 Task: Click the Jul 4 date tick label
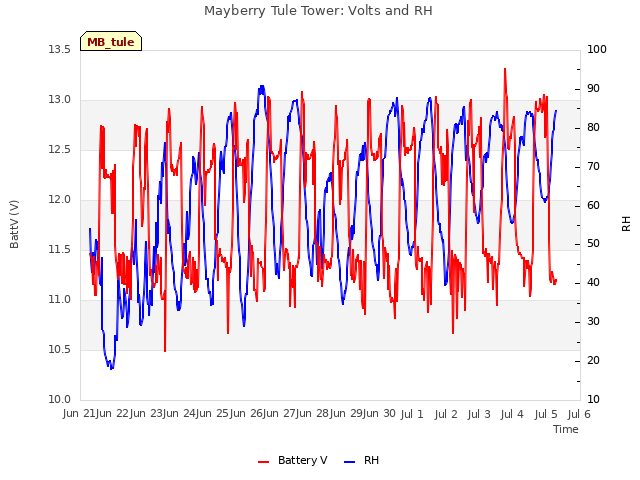(x=512, y=415)
